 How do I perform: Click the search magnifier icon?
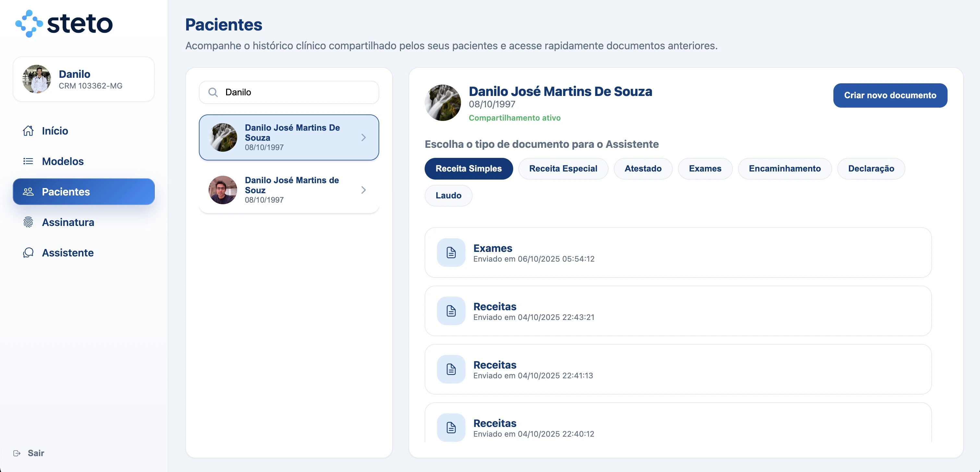pos(213,92)
